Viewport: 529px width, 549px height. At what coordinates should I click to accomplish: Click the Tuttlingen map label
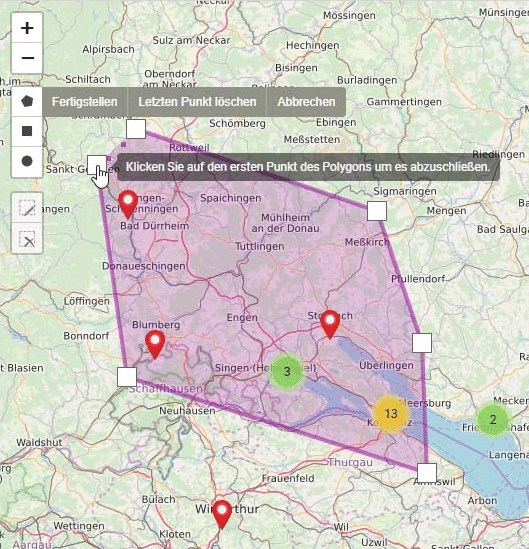coord(259,246)
